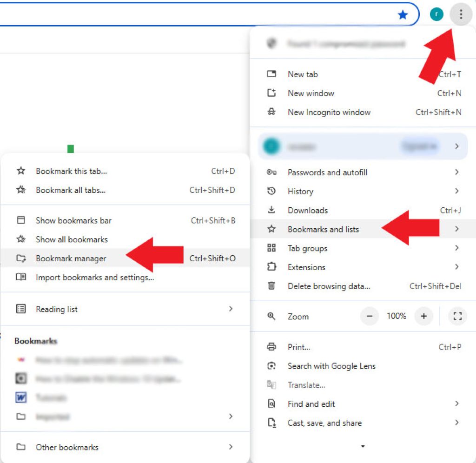The width and height of the screenshot is (476, 463).
Task: Decrease zoom with the minus button
Action: pyautogui.click(x=370, y=316)
